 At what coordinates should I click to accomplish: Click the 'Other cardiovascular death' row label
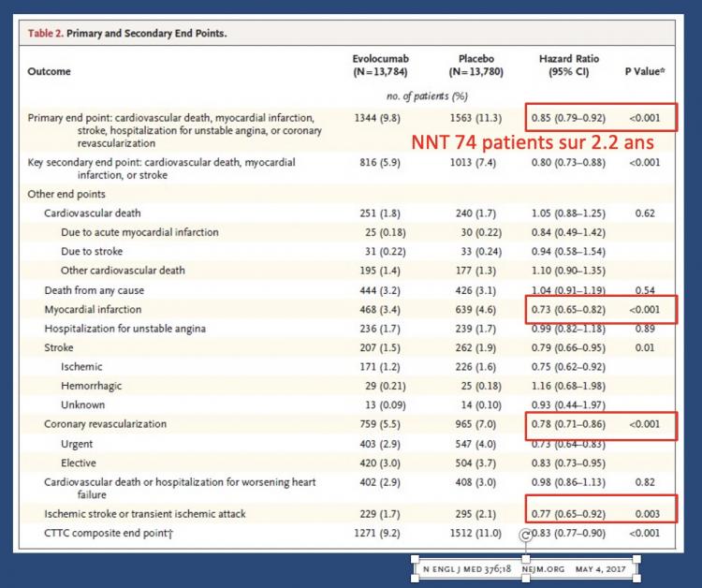(123, 271)
